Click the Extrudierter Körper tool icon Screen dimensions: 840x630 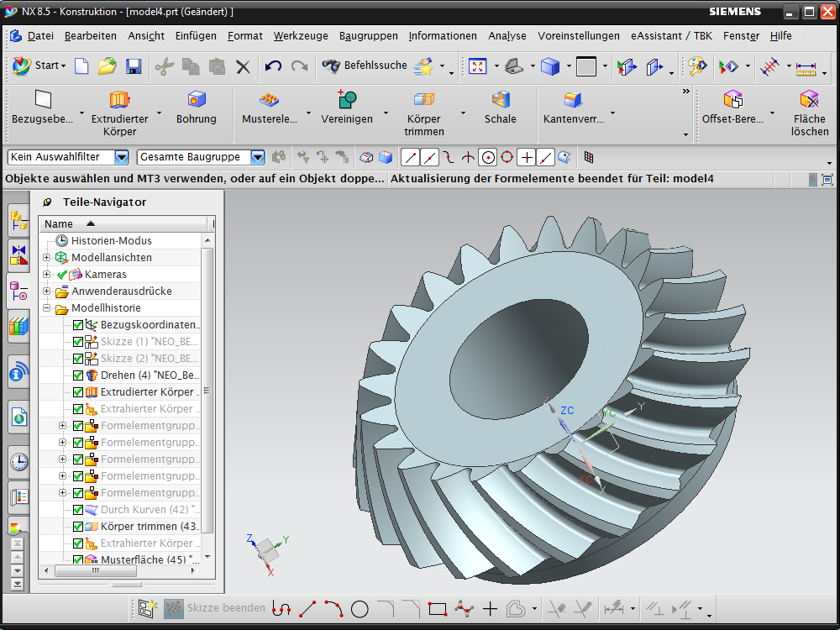pos(120,101)
